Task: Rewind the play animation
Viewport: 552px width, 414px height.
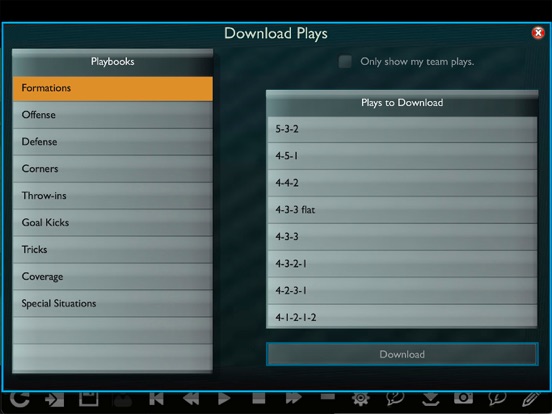Action: coord(191,399)
